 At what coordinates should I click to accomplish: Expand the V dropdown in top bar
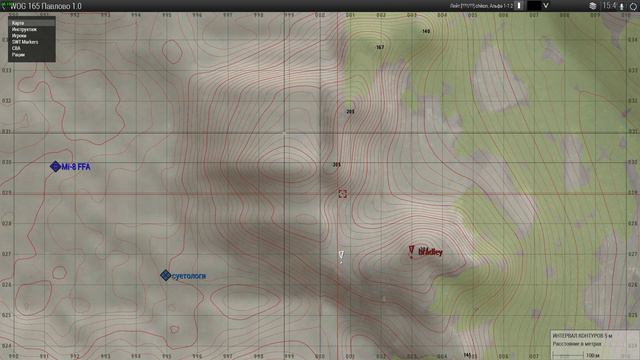pos(546,6)
